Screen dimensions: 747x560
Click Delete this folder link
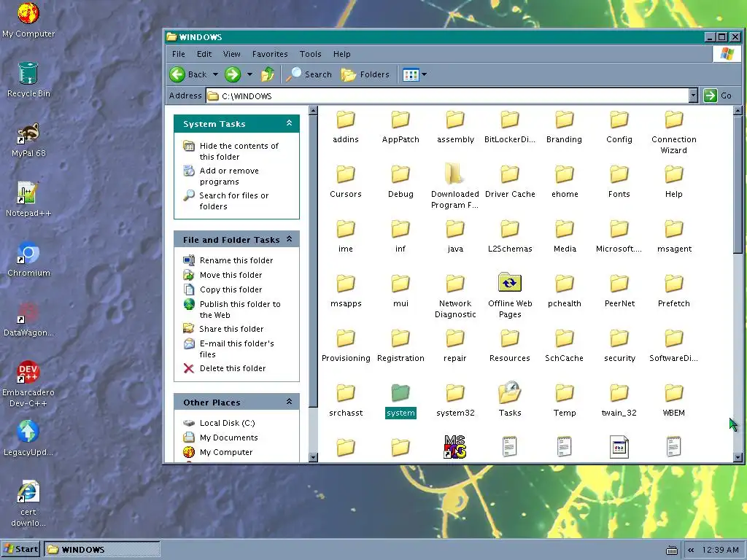pyautogui.click(x=225, y=368)
